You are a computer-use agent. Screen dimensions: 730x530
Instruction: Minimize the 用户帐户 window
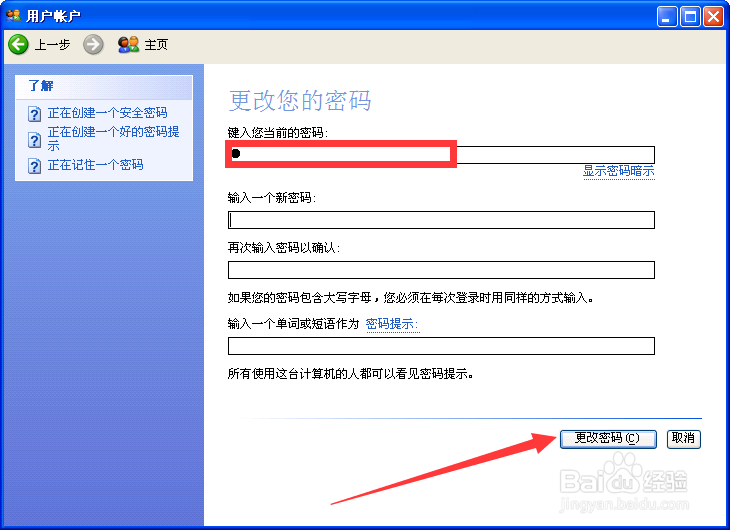tap(667, 17)
